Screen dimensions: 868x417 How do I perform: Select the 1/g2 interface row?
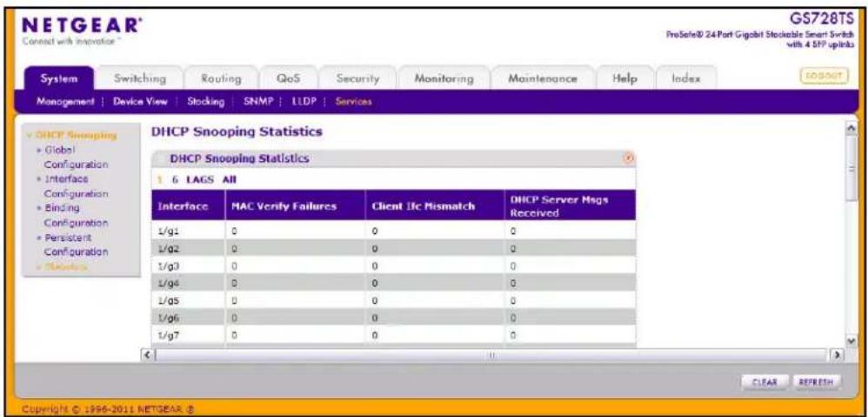pyautogui.click(x=394, y=248)
